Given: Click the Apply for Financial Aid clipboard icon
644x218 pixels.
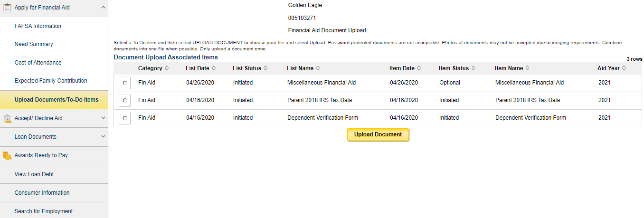Looking at the screenshot, I should coord(7,8).
